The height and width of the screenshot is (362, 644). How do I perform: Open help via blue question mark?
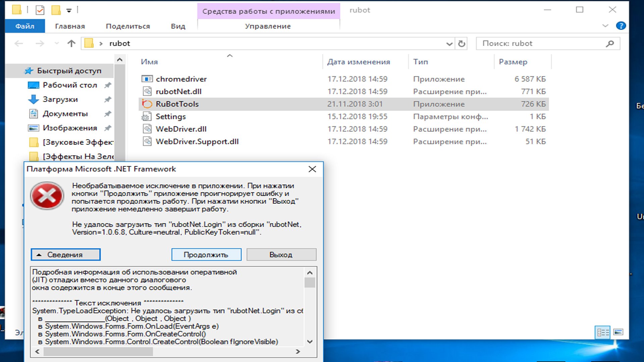tap(621, 26)
